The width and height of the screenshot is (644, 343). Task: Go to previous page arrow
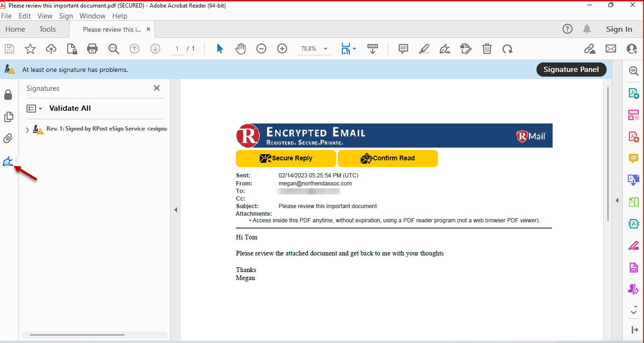(x=134, y=49)
